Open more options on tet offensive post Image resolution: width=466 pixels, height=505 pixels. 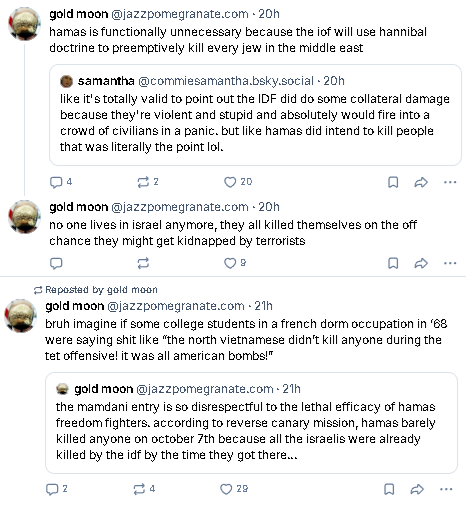pyautogui.click(x=446, y=489)
